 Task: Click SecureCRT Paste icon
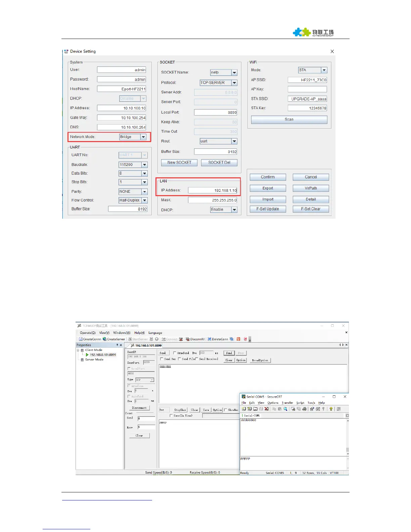pyautogui.click(x=279, y=409)
